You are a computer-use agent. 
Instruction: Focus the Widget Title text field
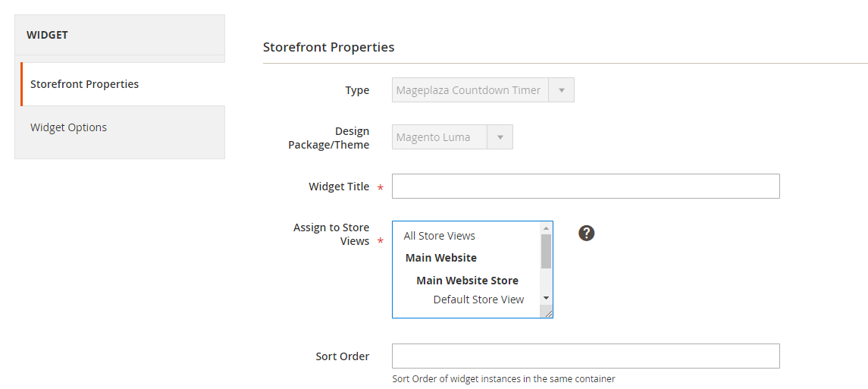(x=585, y=187)
